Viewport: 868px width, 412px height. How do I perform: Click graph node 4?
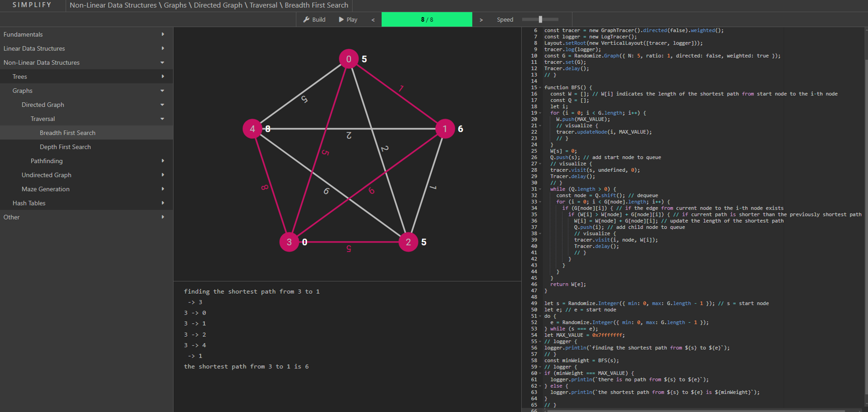(x=253, y=129)
